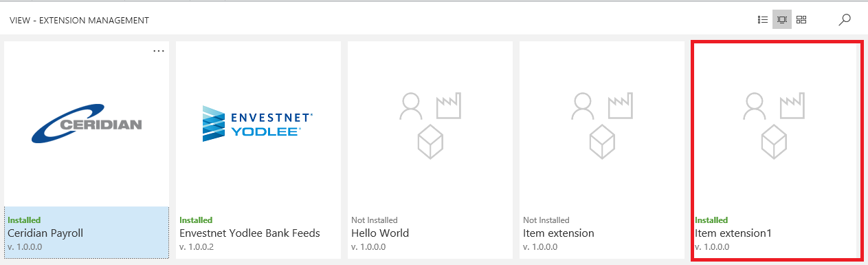
Task: Open Envestnet Yodlee Bank Feeds title
Action: click(x=249, y=233)
